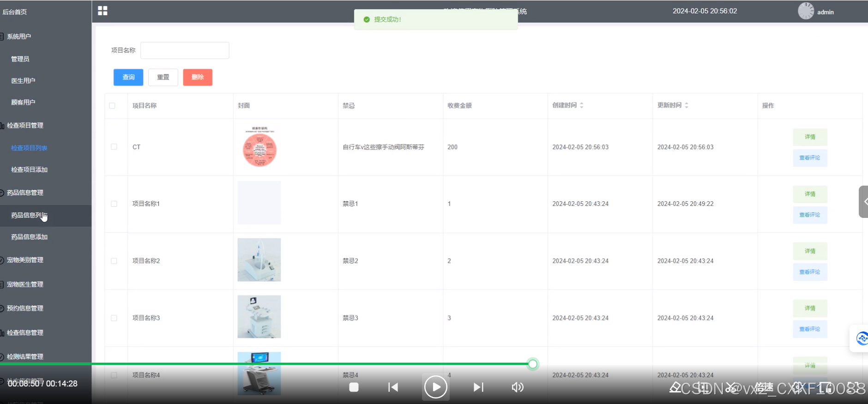Click the 2024-02-05 20:49:22 update time cell
868x404 pixels.
click(685, 204)
